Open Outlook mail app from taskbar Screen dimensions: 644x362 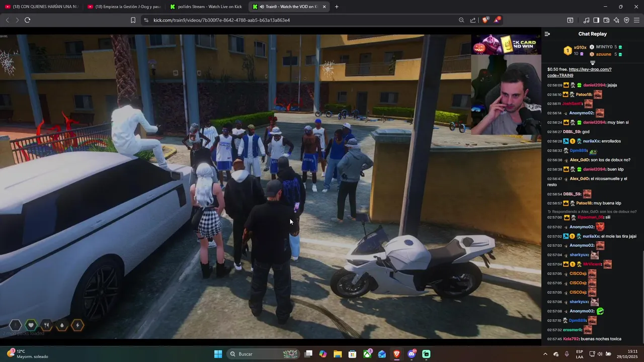click(x=382, y=354)
